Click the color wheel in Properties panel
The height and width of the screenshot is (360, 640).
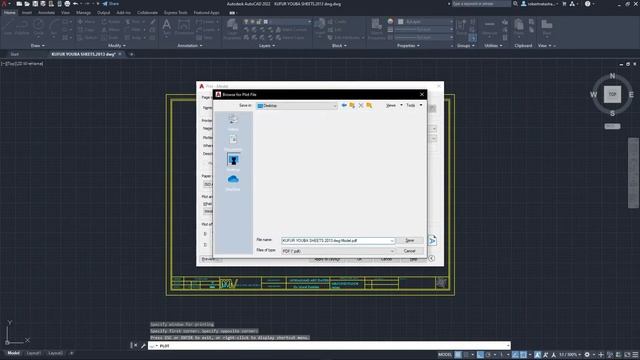coord(390,22)
